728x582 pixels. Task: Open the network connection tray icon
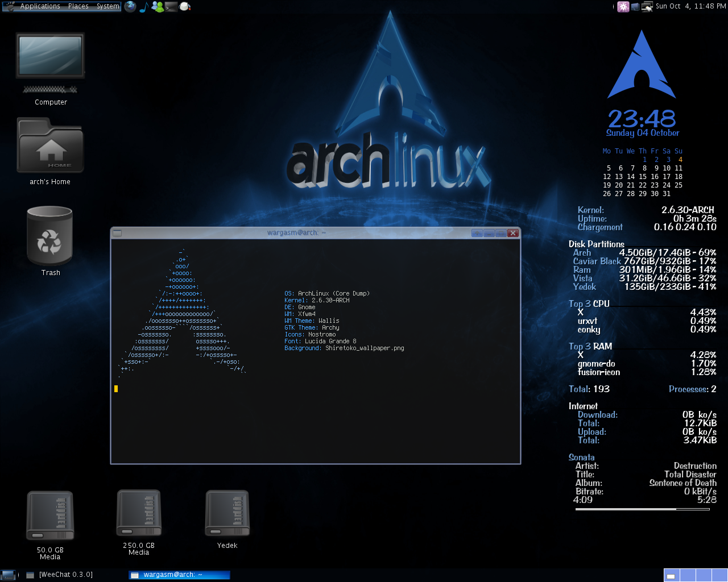click(x=647, y=7)
